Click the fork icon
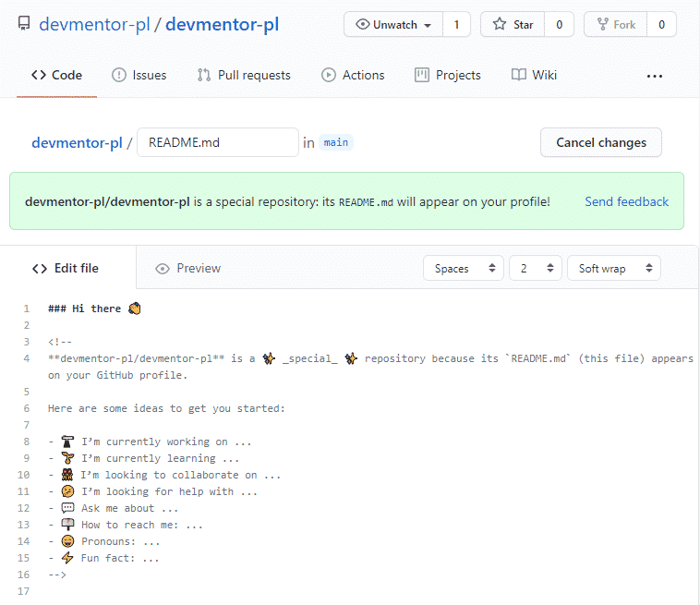Screen dimensions: 700x605 pyautogui.click(x=603, y=24)
